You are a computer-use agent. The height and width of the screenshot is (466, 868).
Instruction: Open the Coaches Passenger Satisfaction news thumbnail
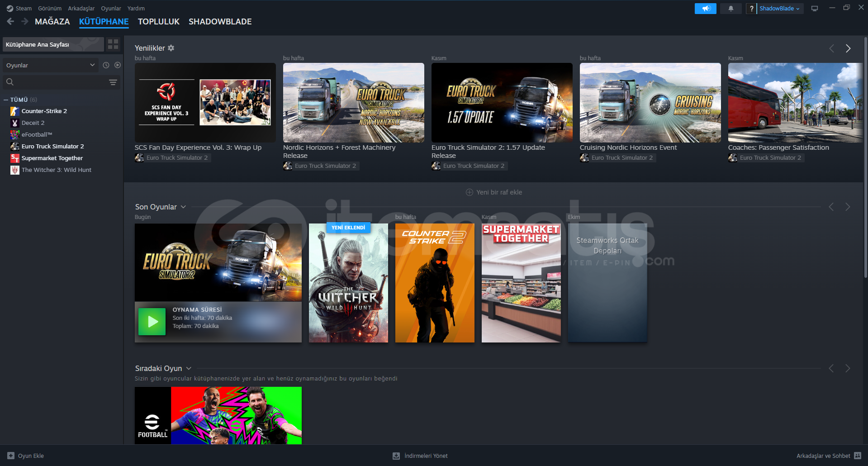coord(795,103)
